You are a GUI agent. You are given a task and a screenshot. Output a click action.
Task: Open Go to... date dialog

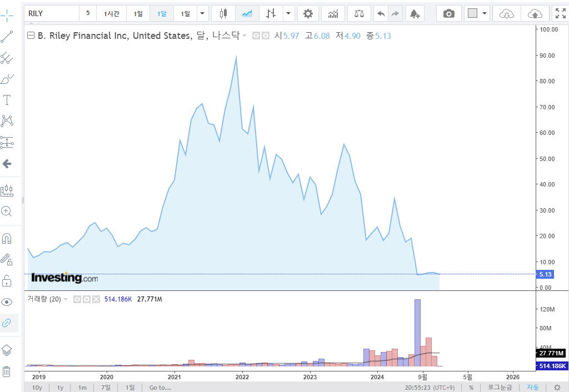coord(160,388)
